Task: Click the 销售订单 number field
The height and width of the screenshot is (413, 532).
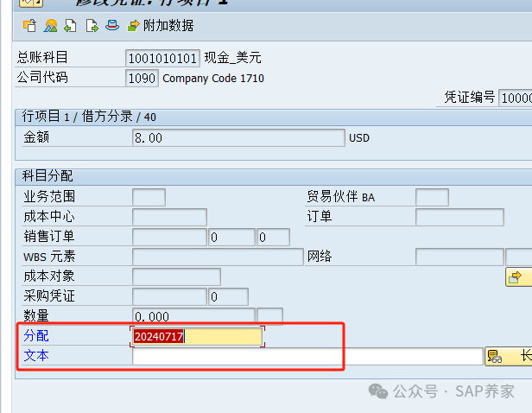Action: (x=169, y=237)
